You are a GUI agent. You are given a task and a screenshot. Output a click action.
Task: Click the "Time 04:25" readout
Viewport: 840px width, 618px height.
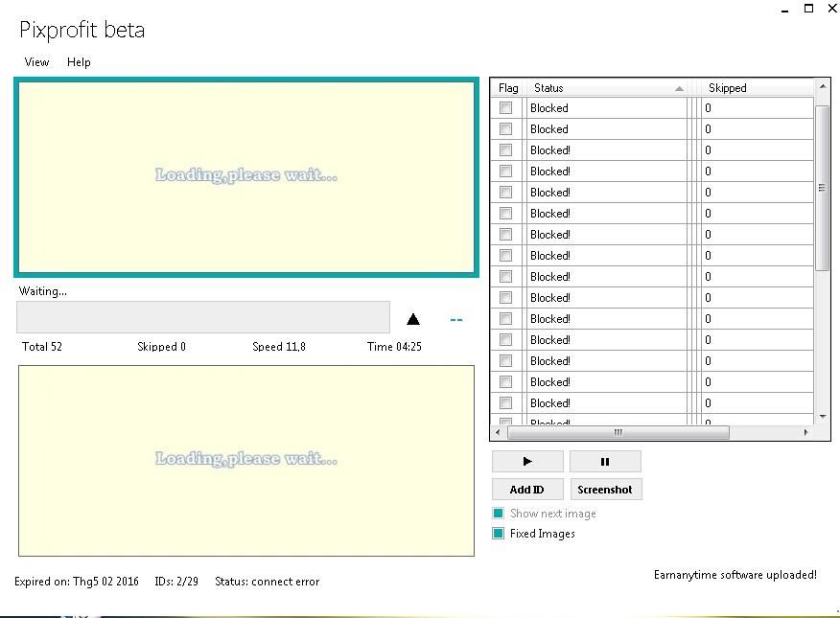point(394,346)
